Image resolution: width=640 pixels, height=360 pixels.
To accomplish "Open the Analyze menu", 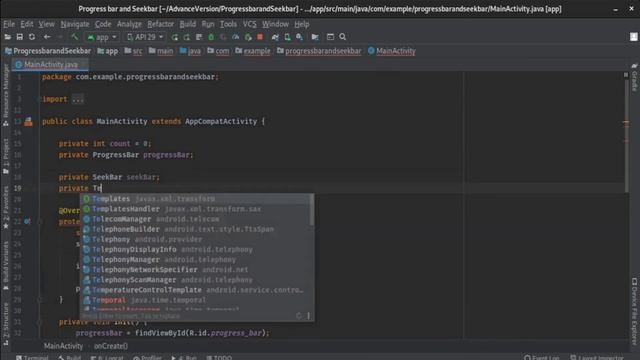I will tap(129, 24).
